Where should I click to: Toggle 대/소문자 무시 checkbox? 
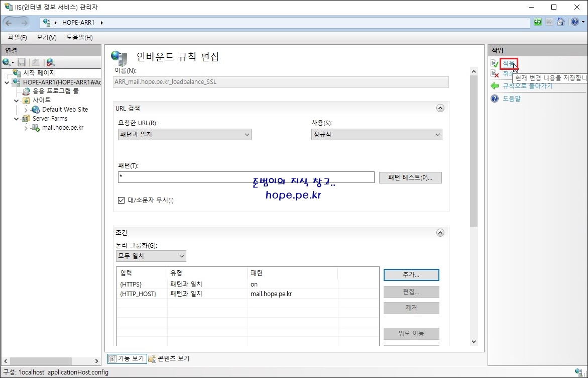point(121,200)
